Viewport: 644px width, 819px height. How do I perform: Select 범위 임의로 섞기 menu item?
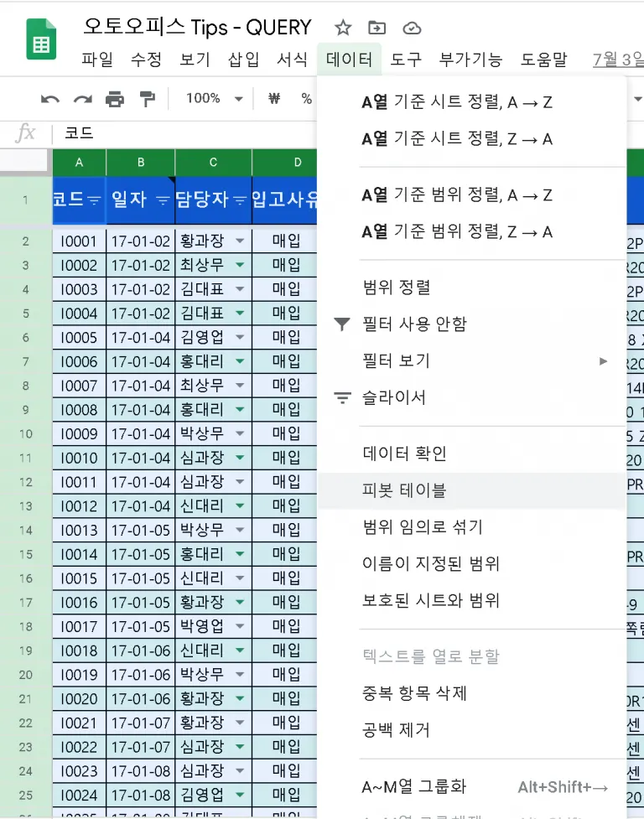point(471,527)
